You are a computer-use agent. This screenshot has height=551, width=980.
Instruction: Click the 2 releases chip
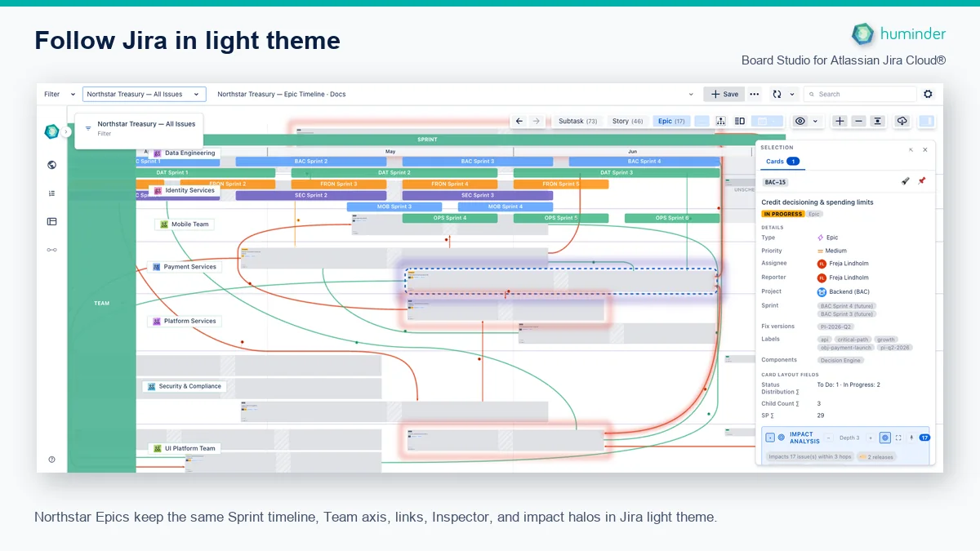876,457
